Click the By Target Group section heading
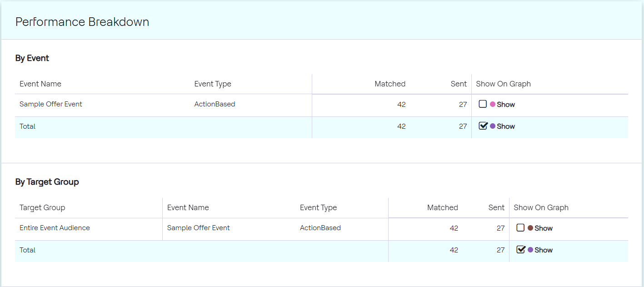Screen dimensions: 644x287 [47, 182]
